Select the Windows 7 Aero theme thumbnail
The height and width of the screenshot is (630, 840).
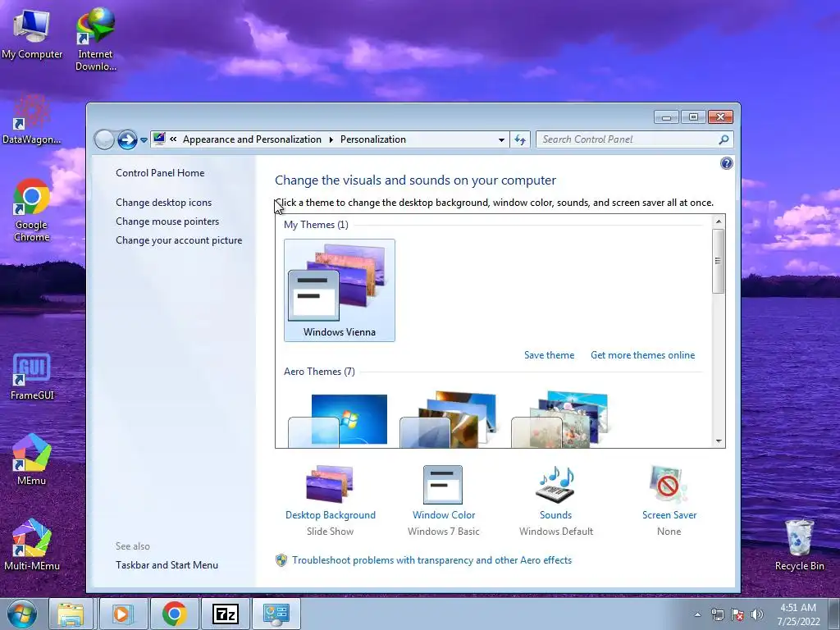click(339, 420)
